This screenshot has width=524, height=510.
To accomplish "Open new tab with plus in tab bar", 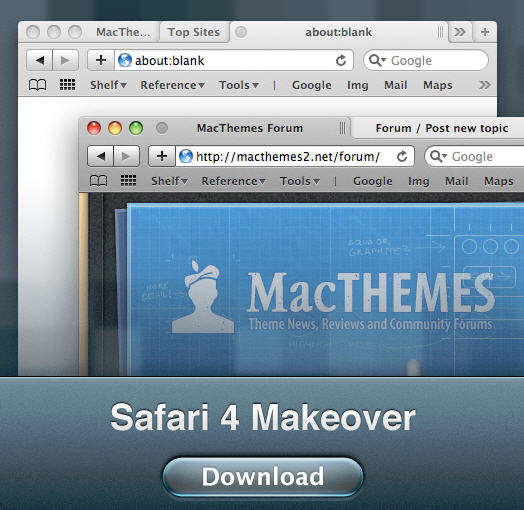I will coord(485,32).
